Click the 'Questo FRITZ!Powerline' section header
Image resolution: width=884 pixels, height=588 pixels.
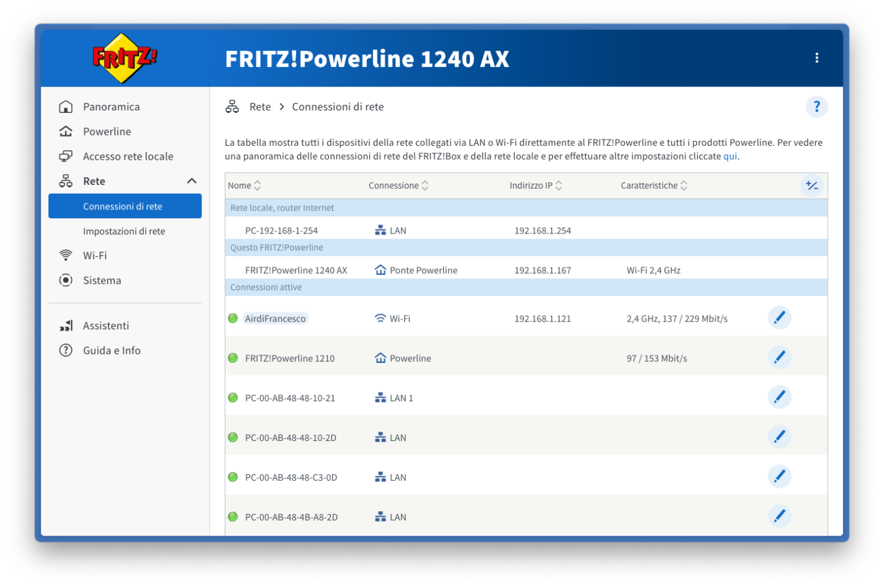click(x=526, y=247)
